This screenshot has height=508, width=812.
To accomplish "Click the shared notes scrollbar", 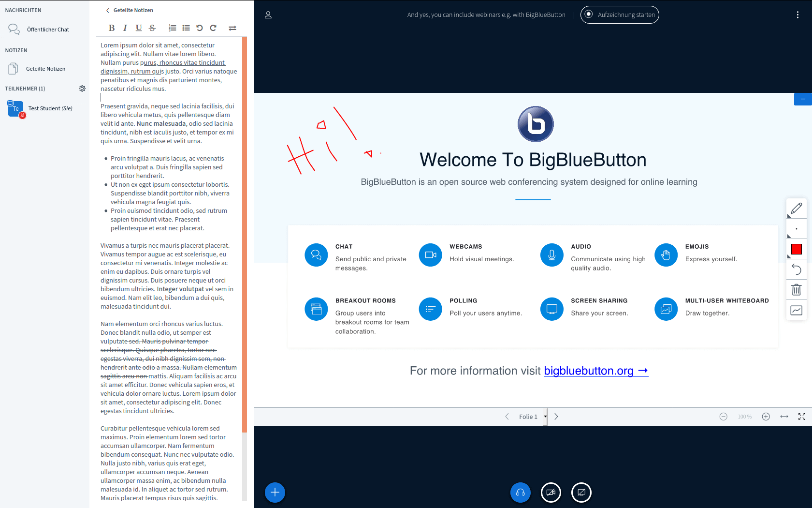I will coord(245,235).
